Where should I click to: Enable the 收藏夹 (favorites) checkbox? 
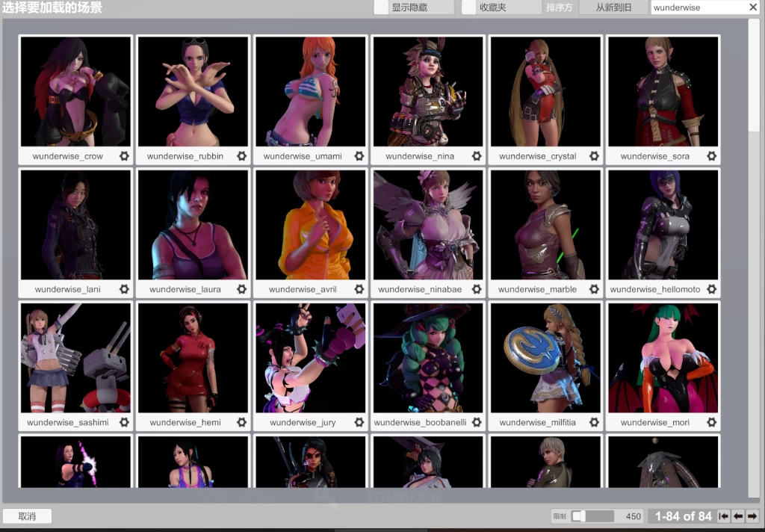pos(469,7)
